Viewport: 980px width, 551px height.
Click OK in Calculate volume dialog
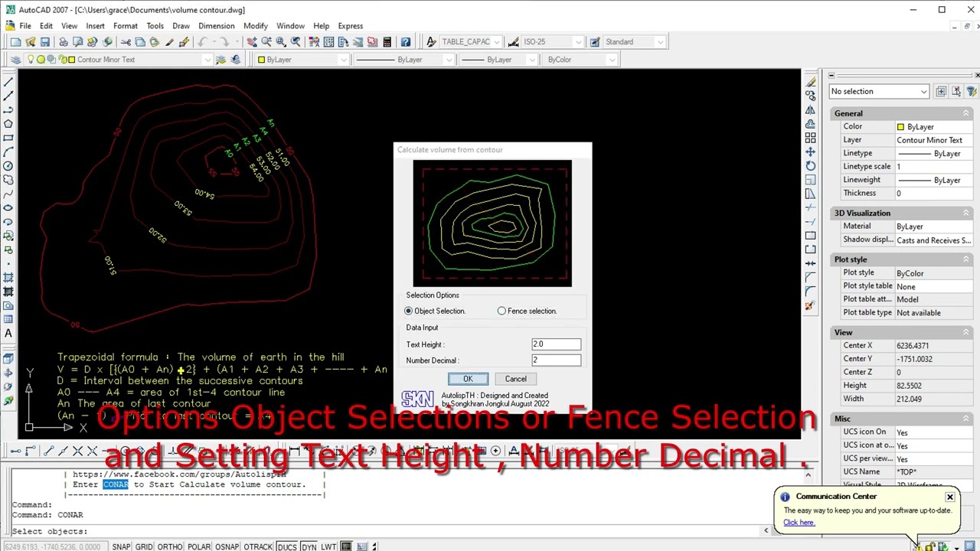(468, 379)
